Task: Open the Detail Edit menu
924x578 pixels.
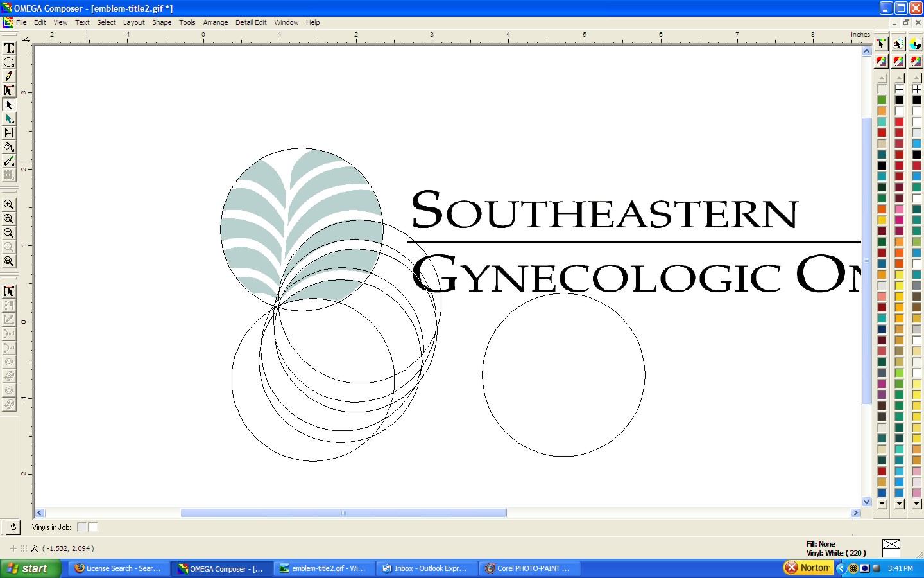Action: 251,22
